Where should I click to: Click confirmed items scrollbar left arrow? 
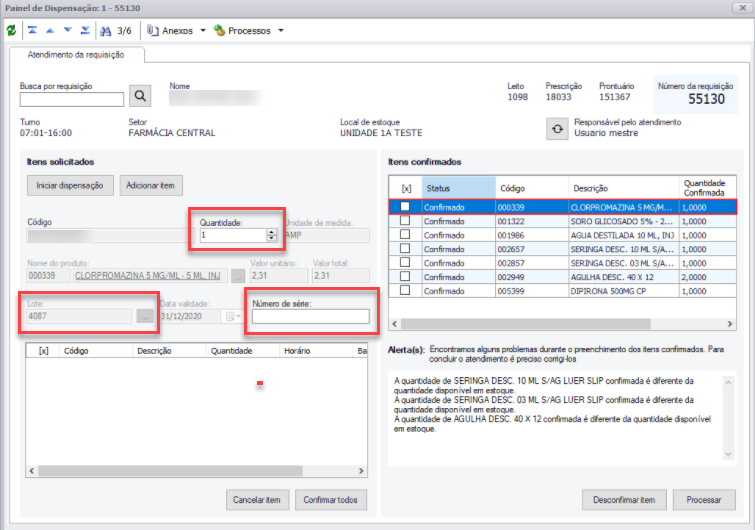[395, 324]
